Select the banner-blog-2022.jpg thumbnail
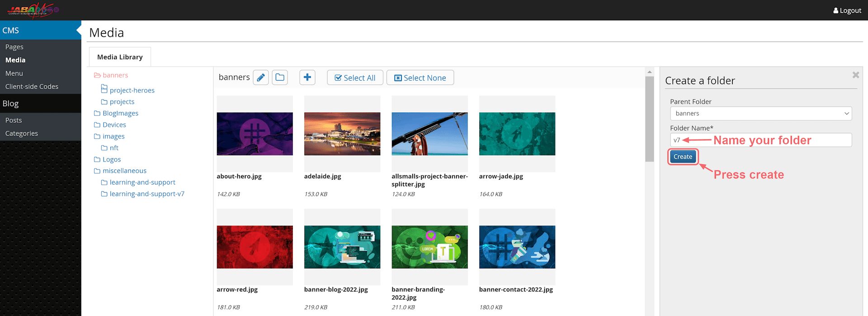 342,247
